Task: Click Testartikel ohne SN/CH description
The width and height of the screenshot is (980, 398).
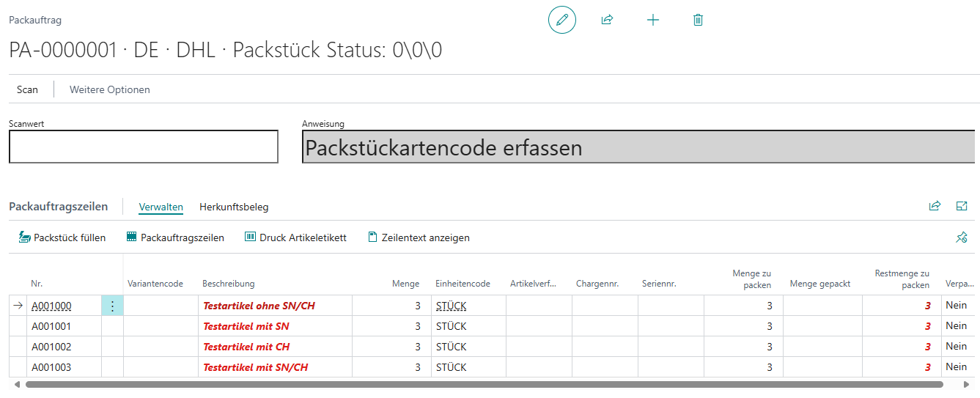Action: [x=259, y=306]
